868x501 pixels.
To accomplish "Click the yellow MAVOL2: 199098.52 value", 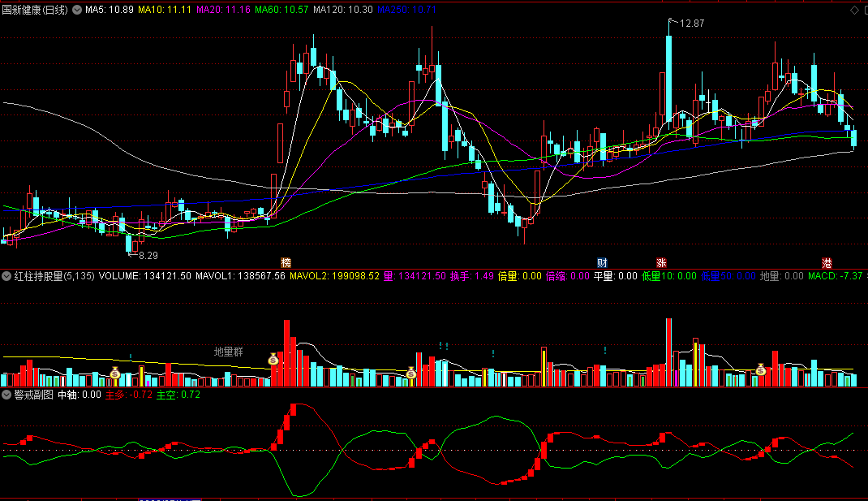I will tap(334, 276).
